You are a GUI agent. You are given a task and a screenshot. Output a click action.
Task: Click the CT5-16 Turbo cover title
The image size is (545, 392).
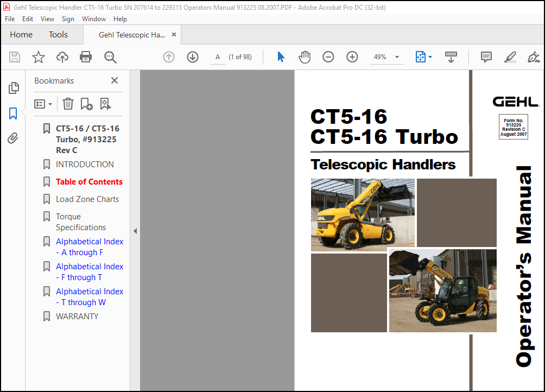pos(384,137)
